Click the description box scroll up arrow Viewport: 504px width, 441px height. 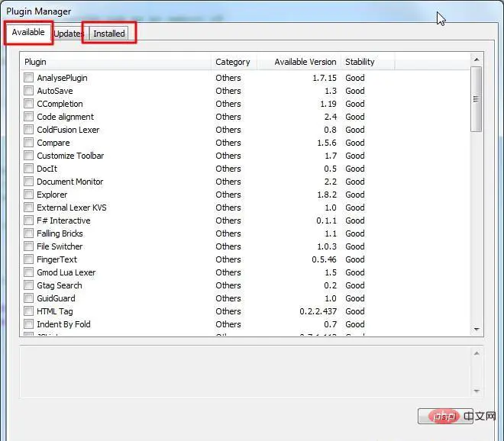tap(477, 353)
